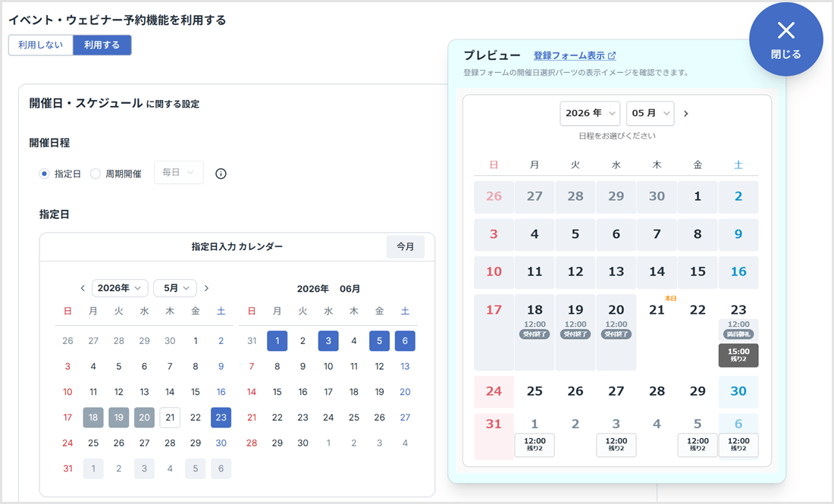This screenshot has height=504, width=834.
Task: Select 15:00 残り2 slot on preview May 23
Action: pyautogui.click(x=738, y=355)
